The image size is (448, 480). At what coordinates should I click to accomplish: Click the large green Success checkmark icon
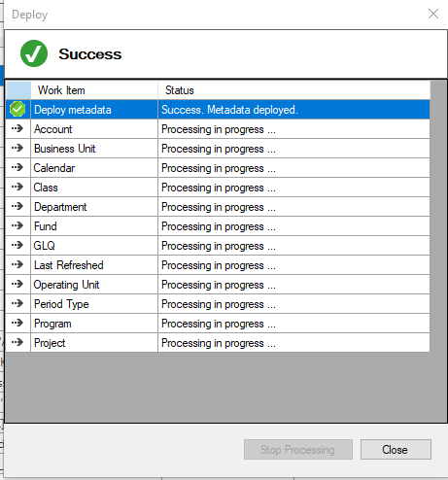click(34, 53)
